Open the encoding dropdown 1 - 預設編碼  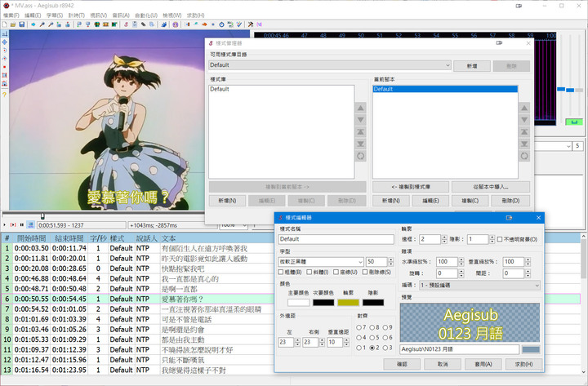pyautogui.click(x=479, y=285)
